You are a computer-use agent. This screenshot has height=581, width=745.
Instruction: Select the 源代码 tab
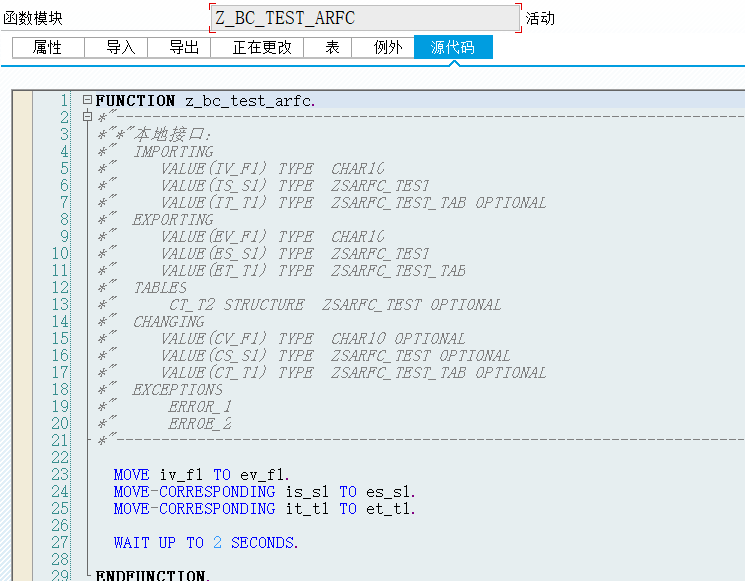(x=453, y=48)
